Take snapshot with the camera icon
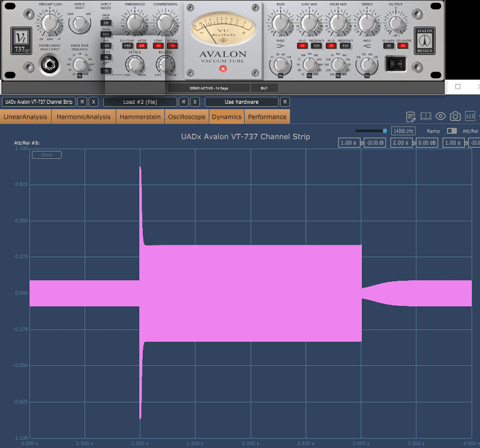Viewport: 480px width, 448px height. (x=455, y=116)
